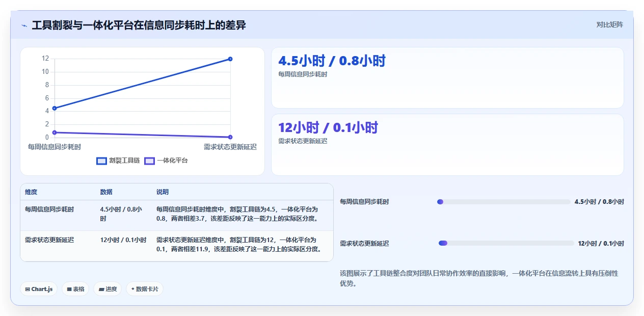Screen dimensions: 644x316
Task: Click the 数据 column header
Action: [x=106, y=192]
